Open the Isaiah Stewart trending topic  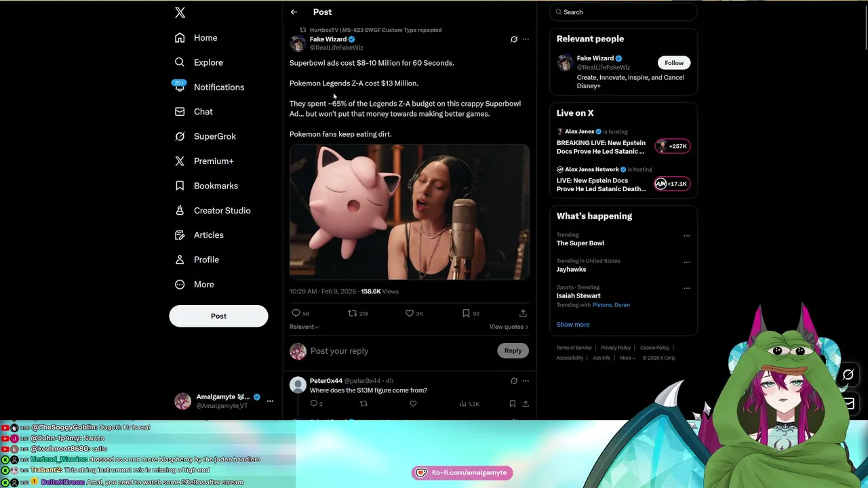coord(578,296)
